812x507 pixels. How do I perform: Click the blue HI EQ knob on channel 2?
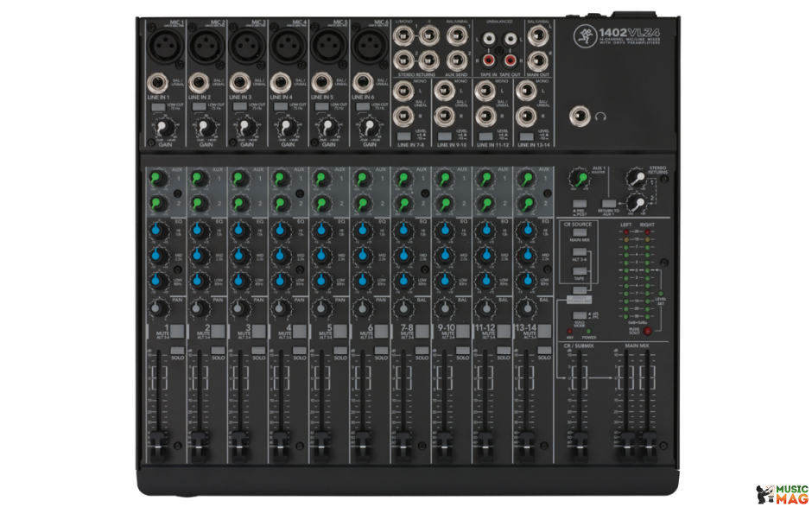point(199,230)
